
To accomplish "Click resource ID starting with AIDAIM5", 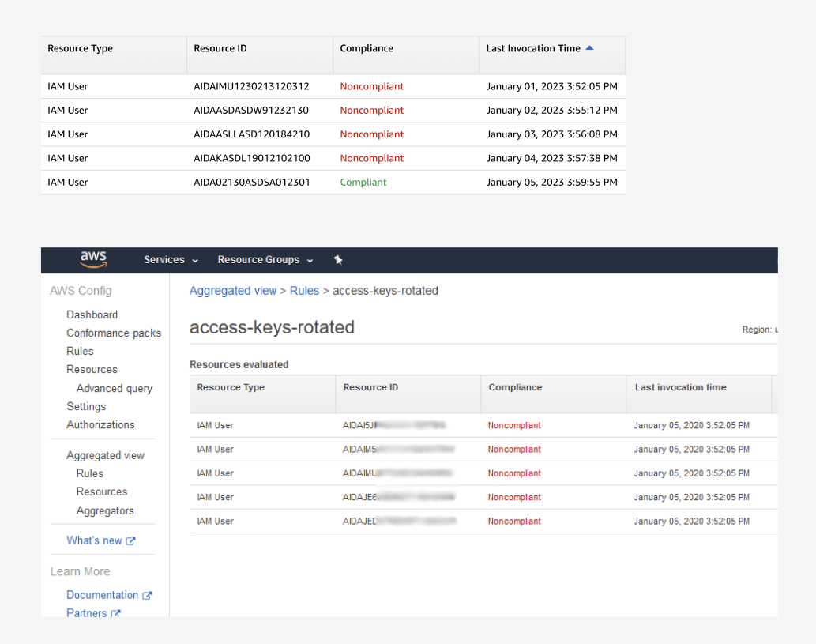I will (x=398, y=450).
